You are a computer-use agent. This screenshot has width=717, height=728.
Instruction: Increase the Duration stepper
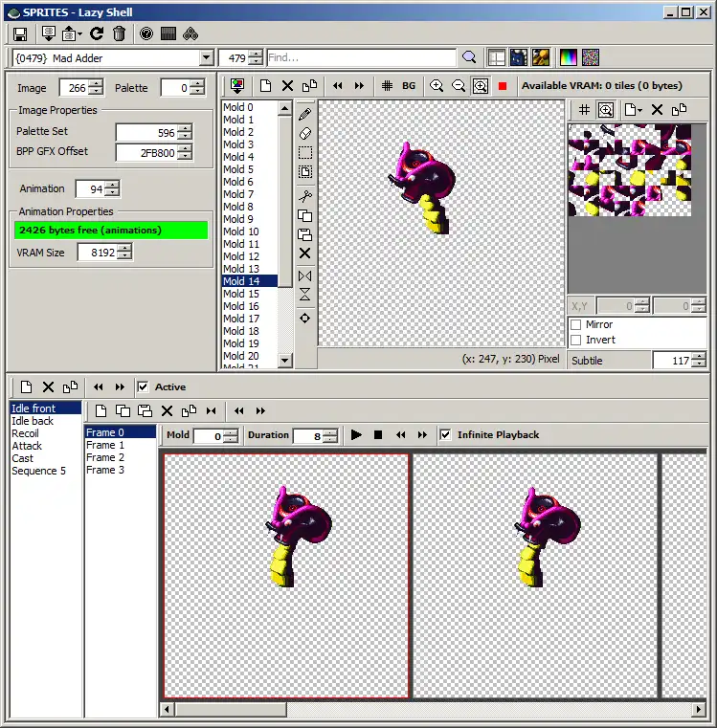330,431
